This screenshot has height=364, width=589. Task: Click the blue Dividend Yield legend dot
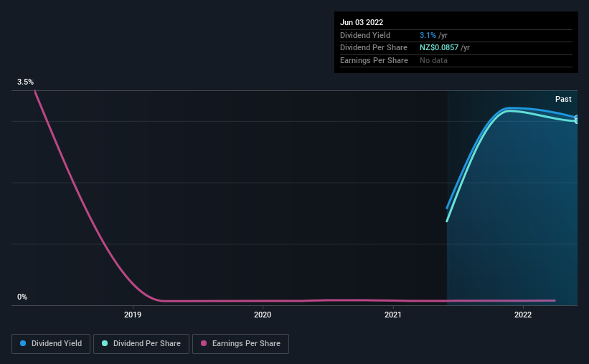tap(23, 343)
